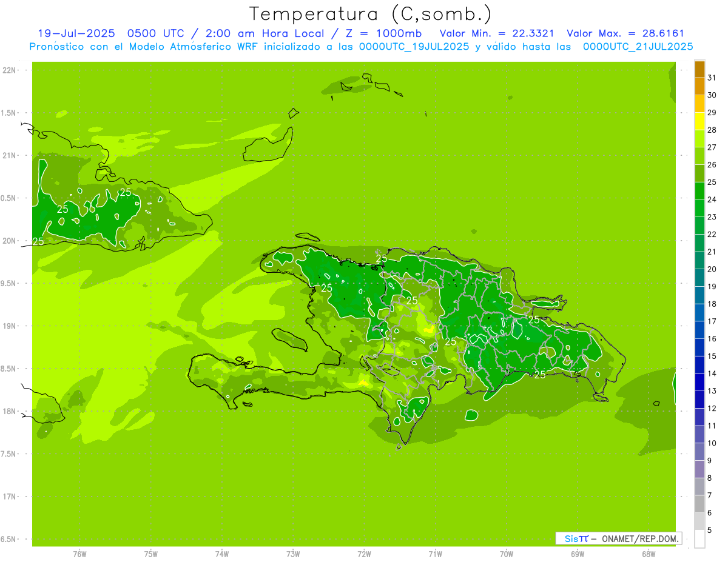Click the 'SisTT – ONAMET/REP.DOM.' credit box
The height and width of the screenshot is (562, 728).
(619, 538)
